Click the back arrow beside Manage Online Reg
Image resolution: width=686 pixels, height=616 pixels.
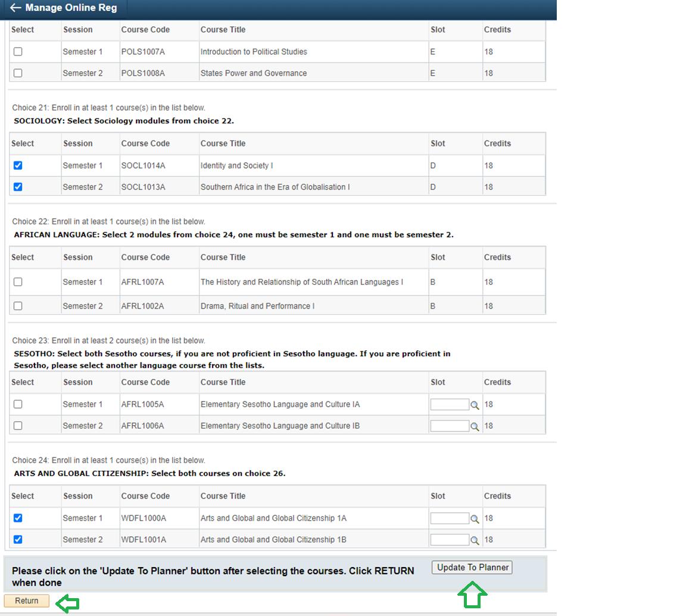pos(15,7)
